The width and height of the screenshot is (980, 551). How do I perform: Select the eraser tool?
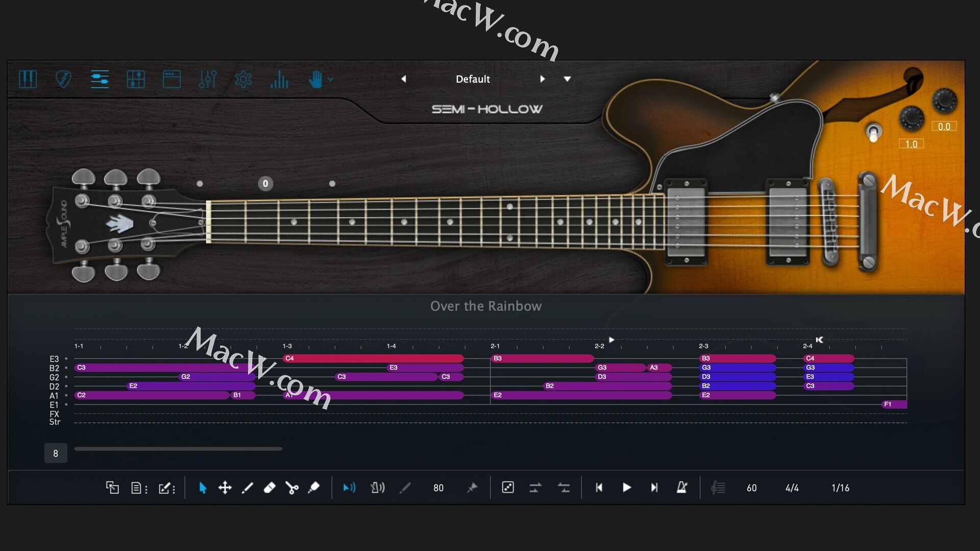pyautogui.click(x=269, y=488)
